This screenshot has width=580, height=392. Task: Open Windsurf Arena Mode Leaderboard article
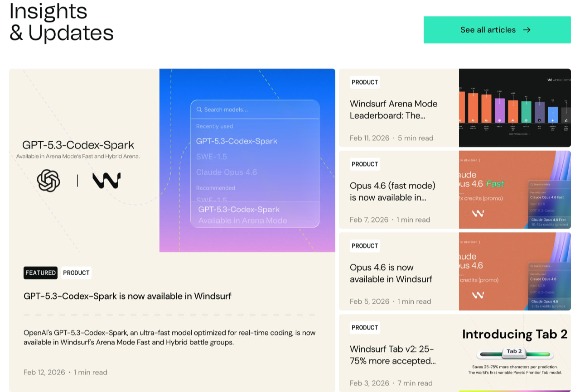click(x=394, y=110)
